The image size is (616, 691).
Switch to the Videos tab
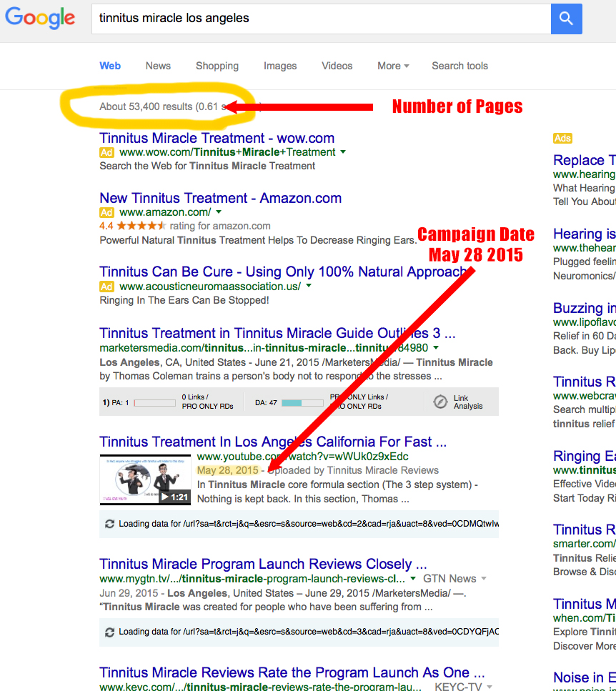point(337,66)
